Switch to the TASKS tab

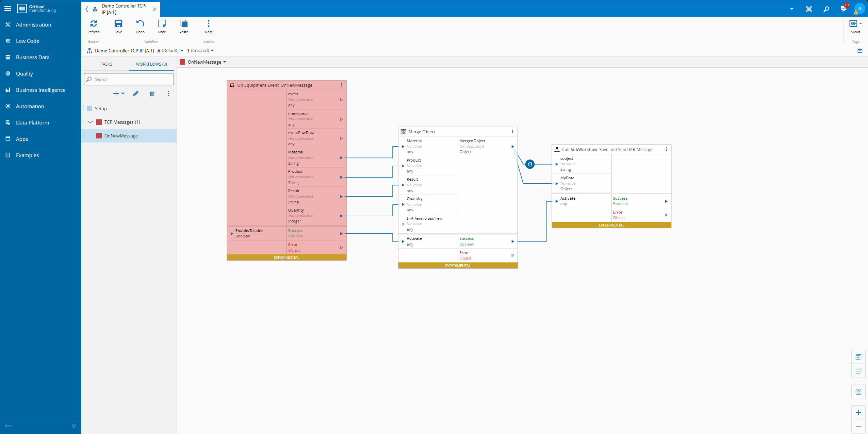107,64
